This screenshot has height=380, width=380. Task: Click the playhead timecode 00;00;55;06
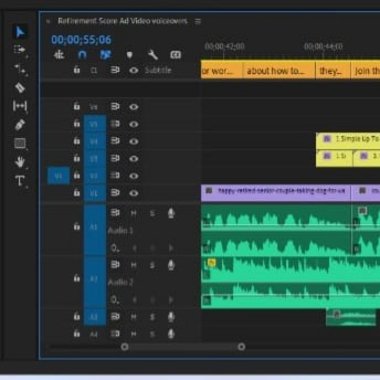coord(81,40)
